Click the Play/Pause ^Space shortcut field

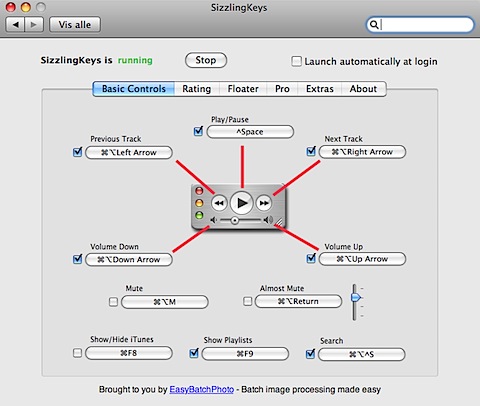tap(250, 132)
